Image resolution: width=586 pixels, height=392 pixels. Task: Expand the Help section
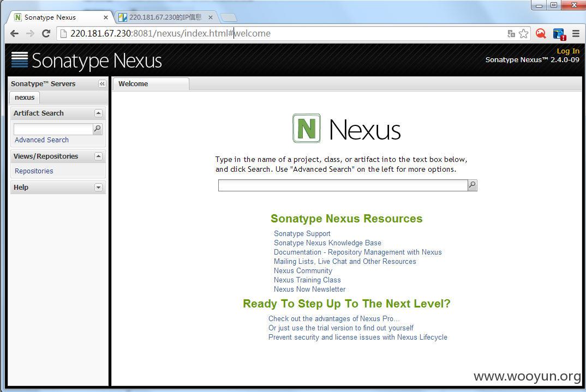[98, 187]
